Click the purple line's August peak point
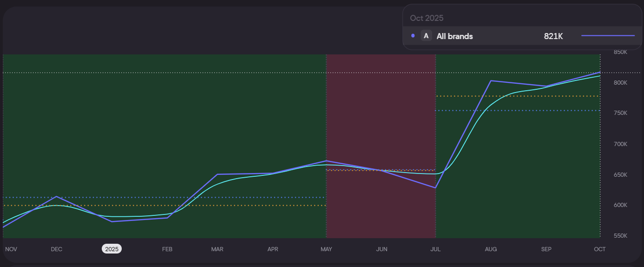Screen dimensions: 644x267 pos(491,81)
